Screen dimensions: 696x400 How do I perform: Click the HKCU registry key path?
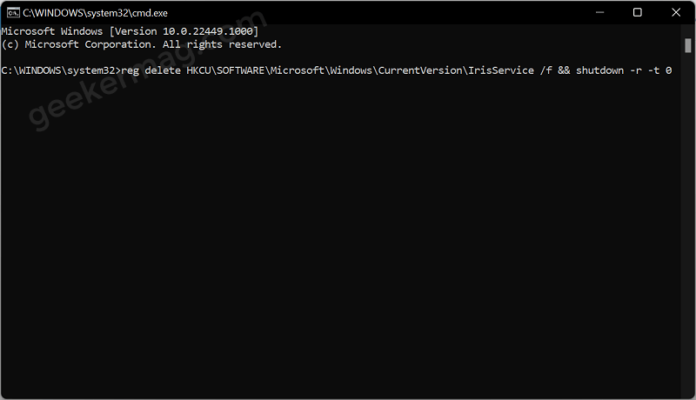(360, 71)
